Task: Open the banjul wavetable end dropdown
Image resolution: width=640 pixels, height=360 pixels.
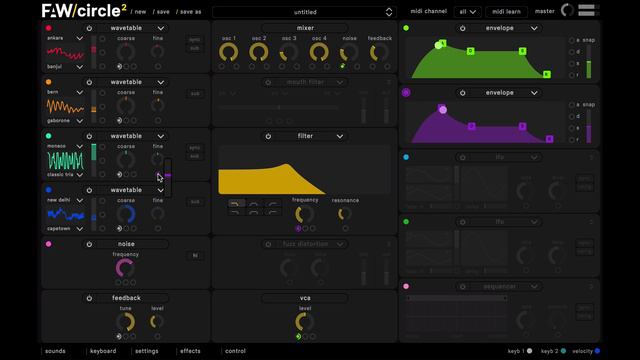Action: (65, 67)
